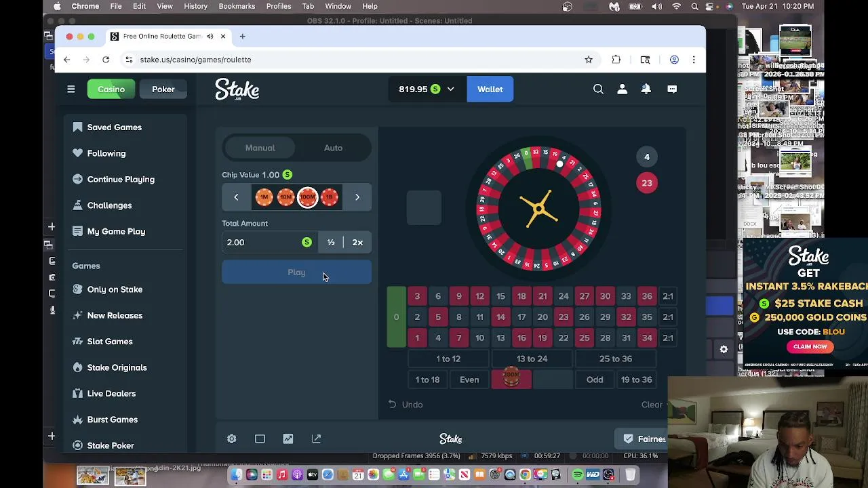Bet on 1 to 18

[427, 380]
